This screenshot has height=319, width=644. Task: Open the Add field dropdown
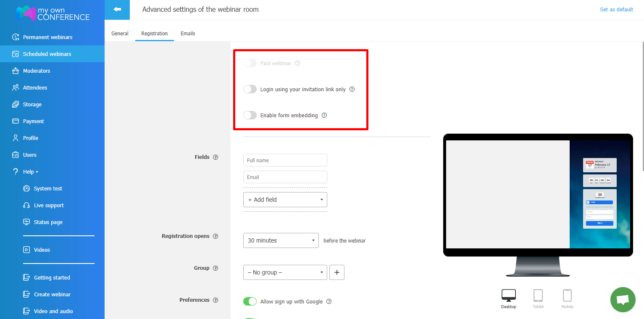click(285, 200)
